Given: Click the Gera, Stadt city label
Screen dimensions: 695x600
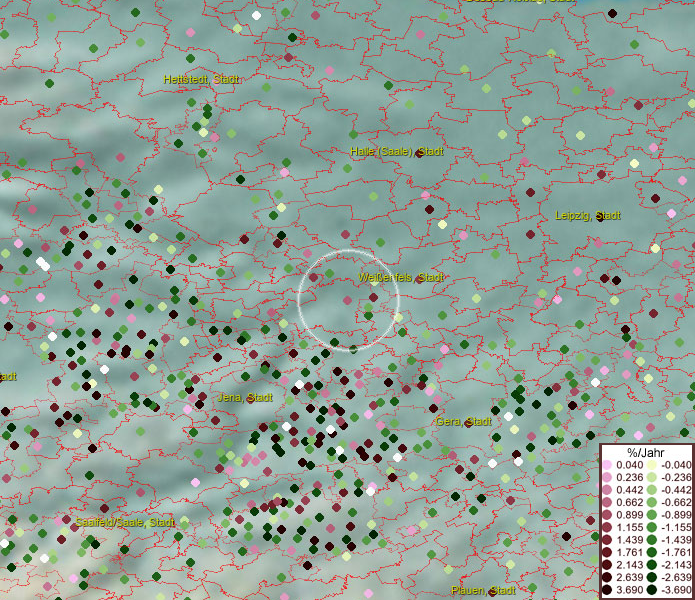Looking at the screenshot, I should pos(463,422).
